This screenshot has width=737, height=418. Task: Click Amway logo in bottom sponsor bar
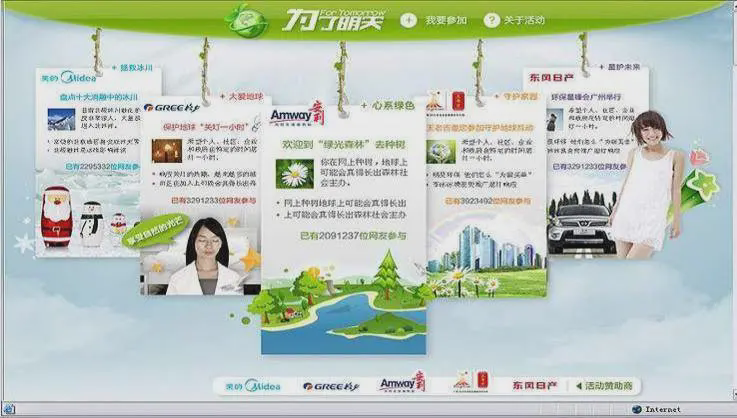point(402,384)
